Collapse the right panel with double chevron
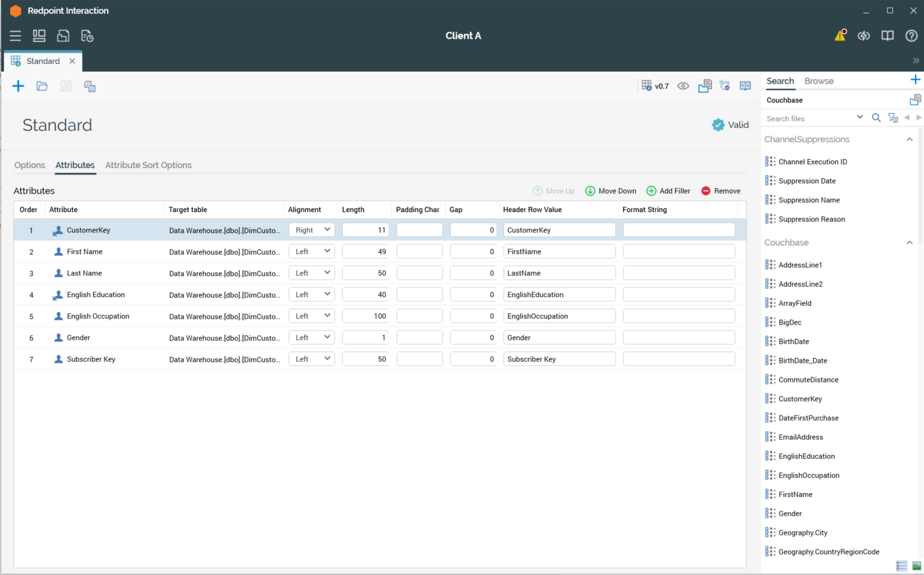Viewport: 924px width, 575px height. click(x=915, y=60)
